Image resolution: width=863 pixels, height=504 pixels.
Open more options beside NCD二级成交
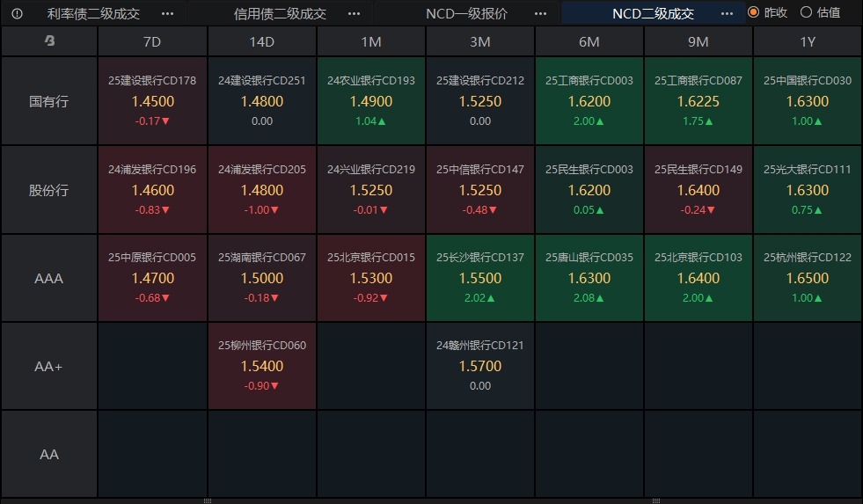[727, 13]
